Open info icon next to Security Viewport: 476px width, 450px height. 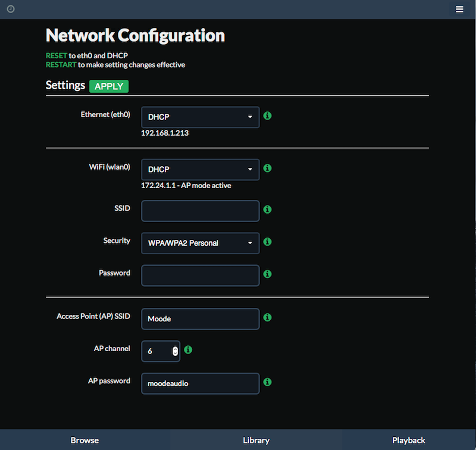(x=267, y=242)
